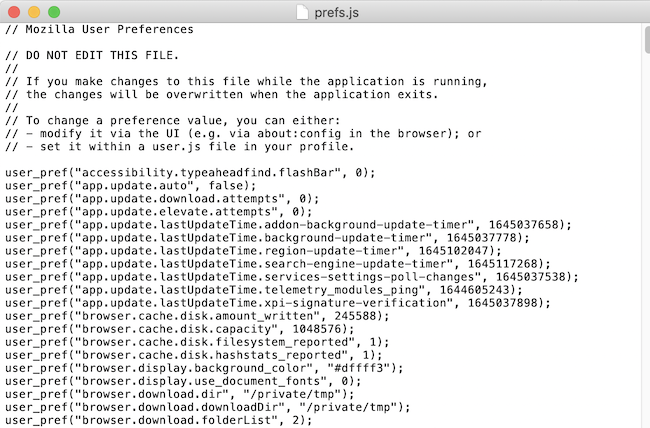Click the accessibility.typeaheadfind.flashBar preference line
This screenshot has width=650, height=428.
coord(190,172)
